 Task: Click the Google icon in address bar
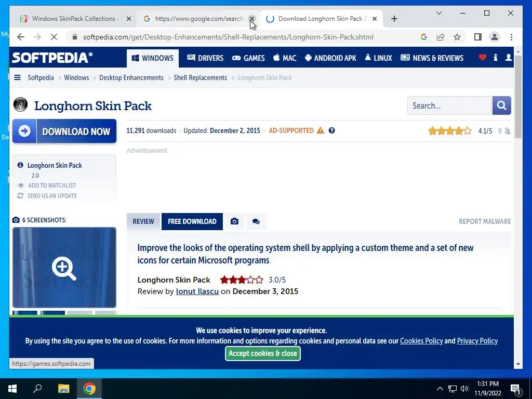pyautogui.click(x=424, y=37)
